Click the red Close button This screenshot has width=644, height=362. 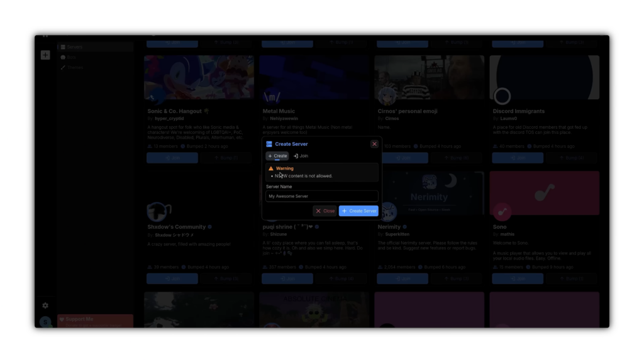pos(325,211)
